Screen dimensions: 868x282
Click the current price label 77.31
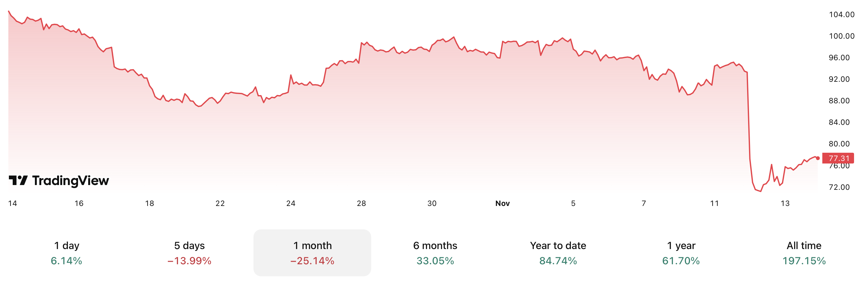pos(839,158)
